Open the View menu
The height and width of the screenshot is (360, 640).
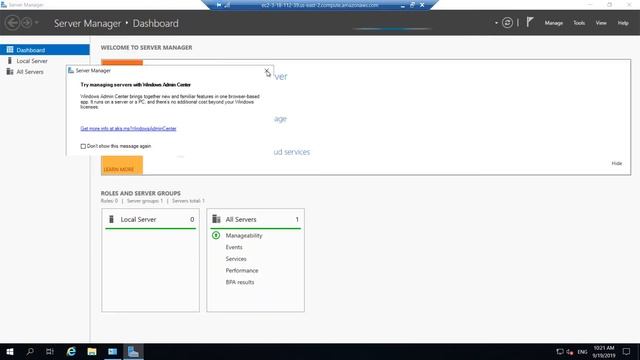(x=601, y=23)
